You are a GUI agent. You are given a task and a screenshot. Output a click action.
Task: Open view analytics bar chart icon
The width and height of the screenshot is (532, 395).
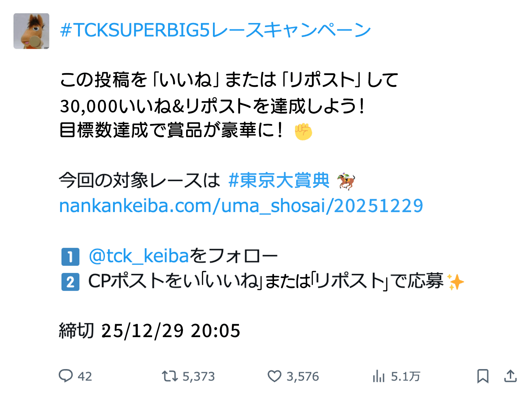(379, 376)
